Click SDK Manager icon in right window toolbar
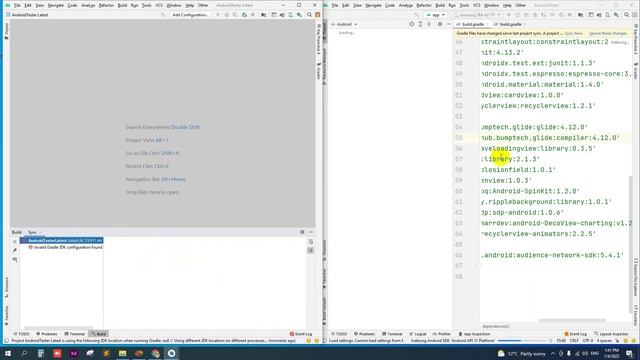Image resolution: width=640 pixels, height=360 pixels. click(x=616, y=15)
